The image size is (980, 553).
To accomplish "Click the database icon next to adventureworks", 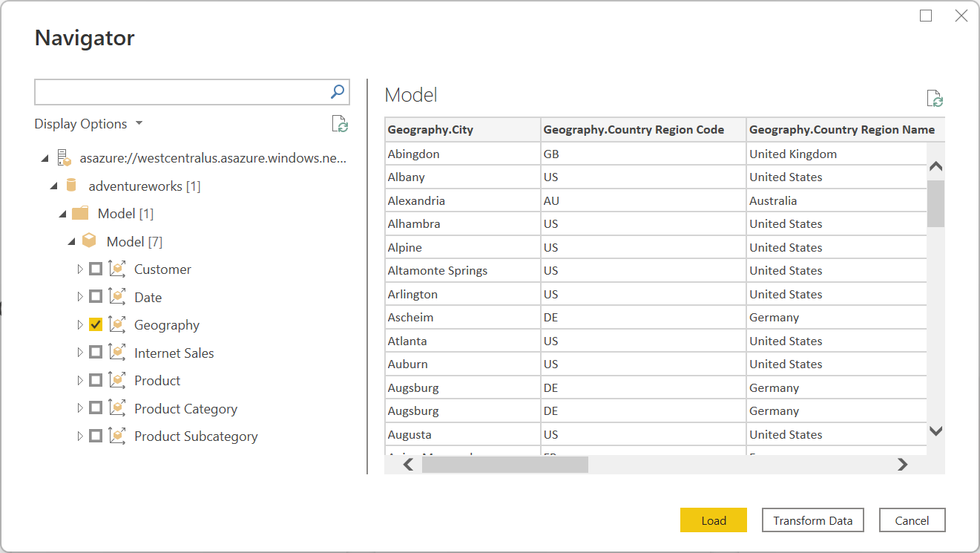I will point(71,185).
